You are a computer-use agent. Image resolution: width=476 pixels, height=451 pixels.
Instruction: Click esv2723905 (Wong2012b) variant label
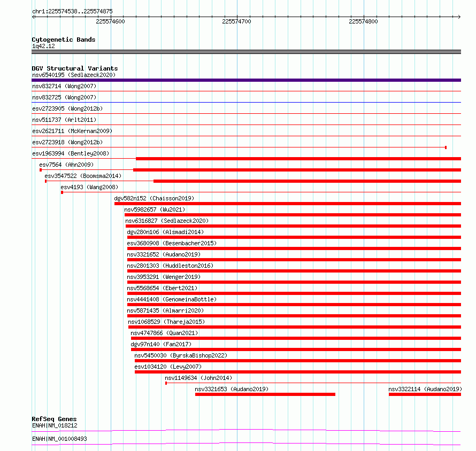coord(67,108)
